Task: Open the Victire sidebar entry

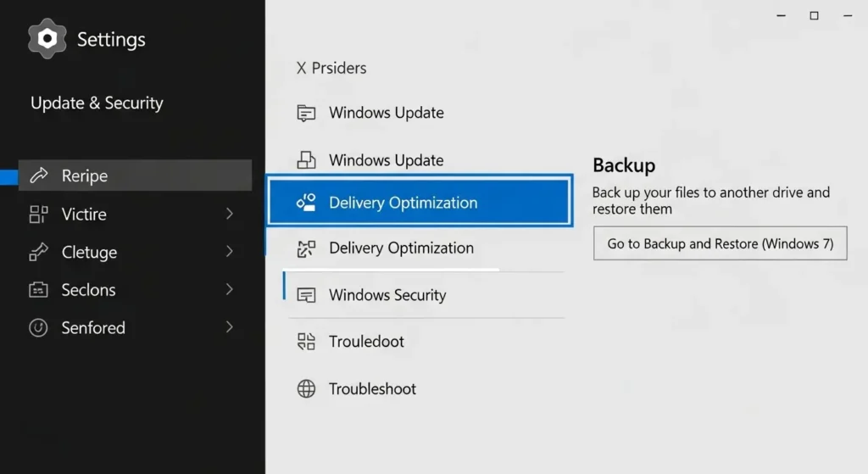Action: pyautogui.click(x=135, y=215)
